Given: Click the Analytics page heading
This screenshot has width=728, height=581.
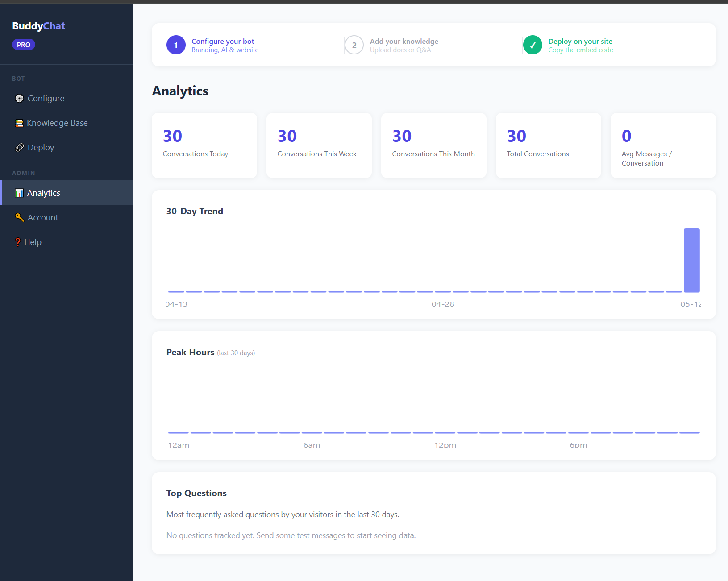Looking at the screenshot, I should point(180,91).
